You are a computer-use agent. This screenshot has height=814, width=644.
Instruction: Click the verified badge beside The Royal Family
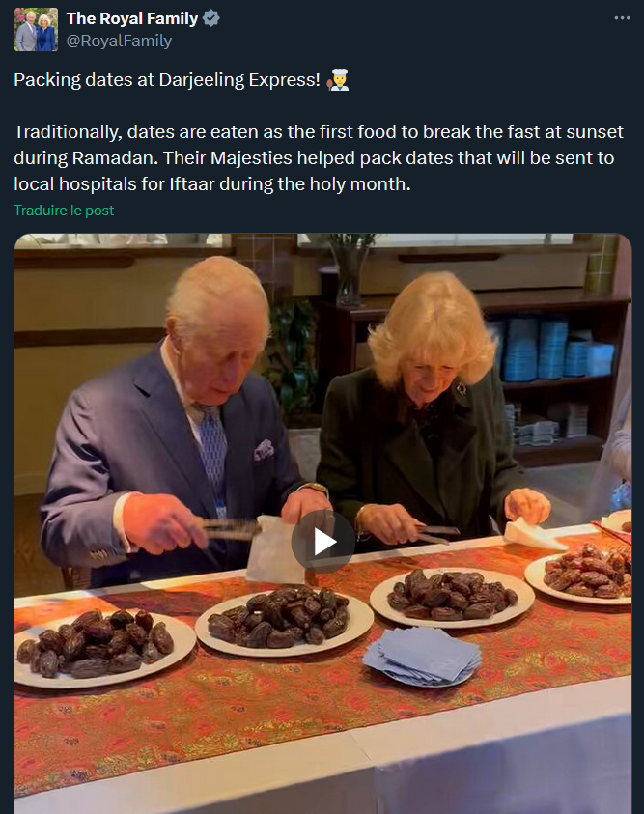click(211, 18)
